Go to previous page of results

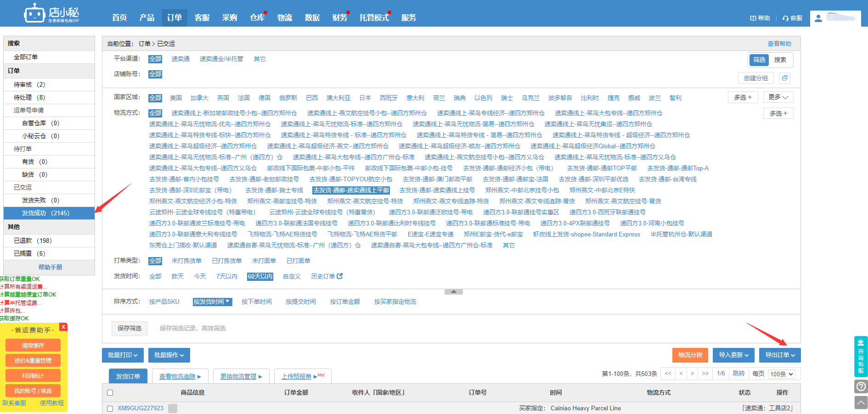[681, 374]
